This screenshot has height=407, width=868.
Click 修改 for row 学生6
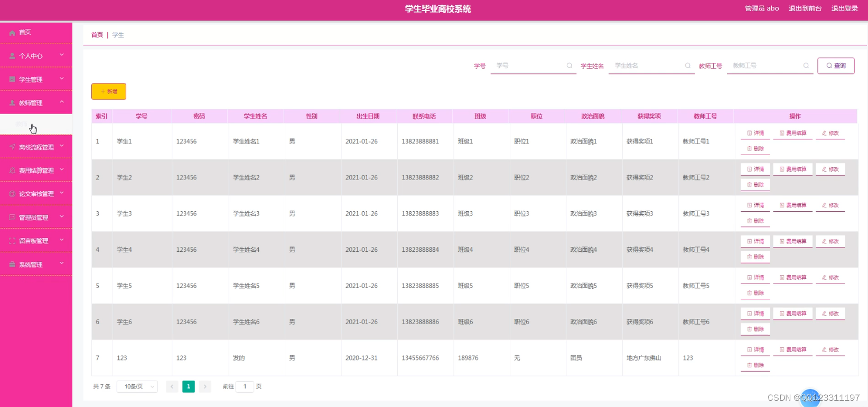pyautogui.click(x=830, y=314)
